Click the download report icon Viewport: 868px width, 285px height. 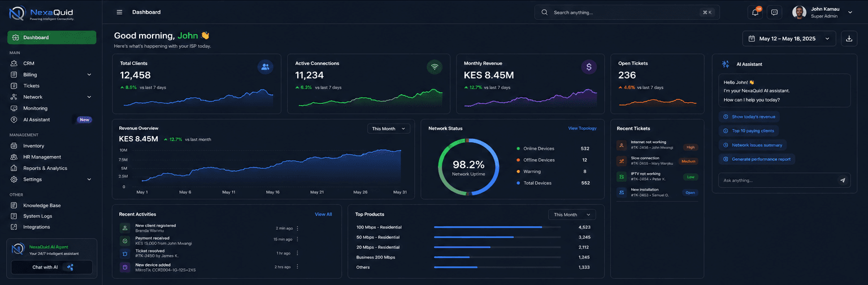(x=849, y=38)
